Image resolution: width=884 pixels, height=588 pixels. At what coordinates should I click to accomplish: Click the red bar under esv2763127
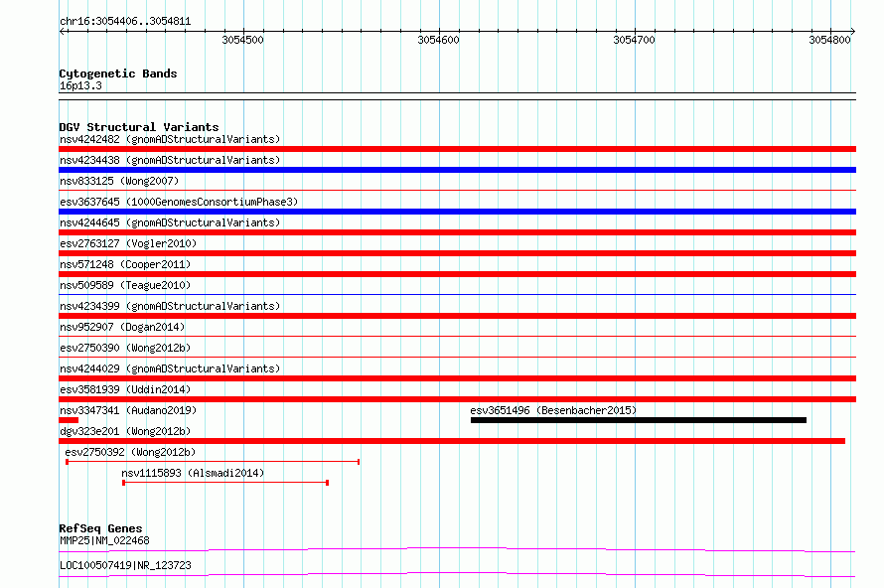[457, 253]
